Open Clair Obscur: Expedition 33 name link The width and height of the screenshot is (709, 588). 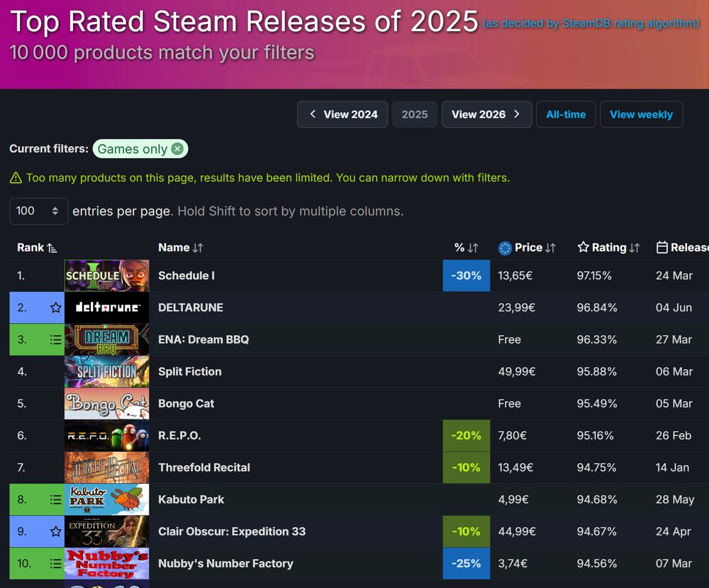tap(232, 531)
